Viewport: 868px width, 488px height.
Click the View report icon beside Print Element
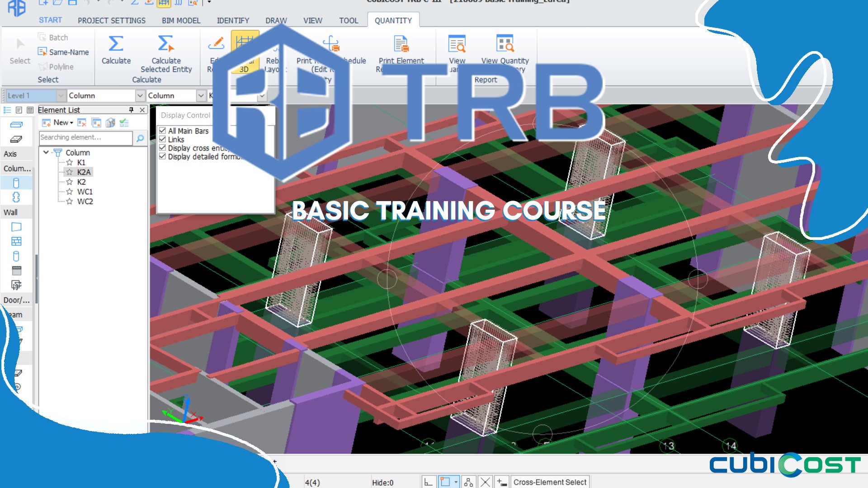[457, 44]
